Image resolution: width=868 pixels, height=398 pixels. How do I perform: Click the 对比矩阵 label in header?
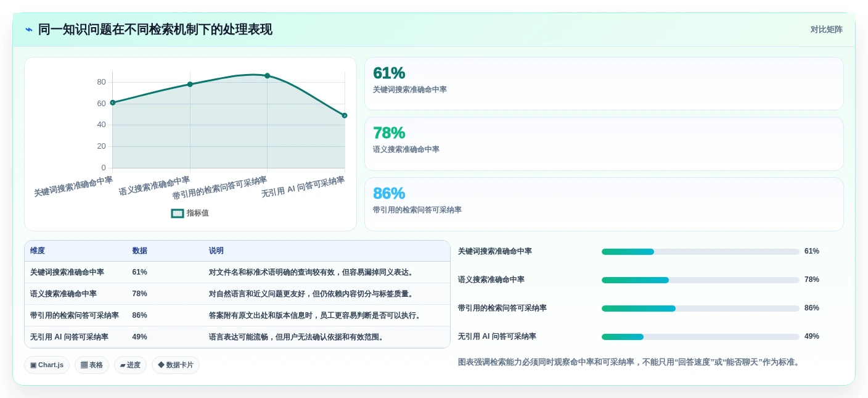pos(826,30)
